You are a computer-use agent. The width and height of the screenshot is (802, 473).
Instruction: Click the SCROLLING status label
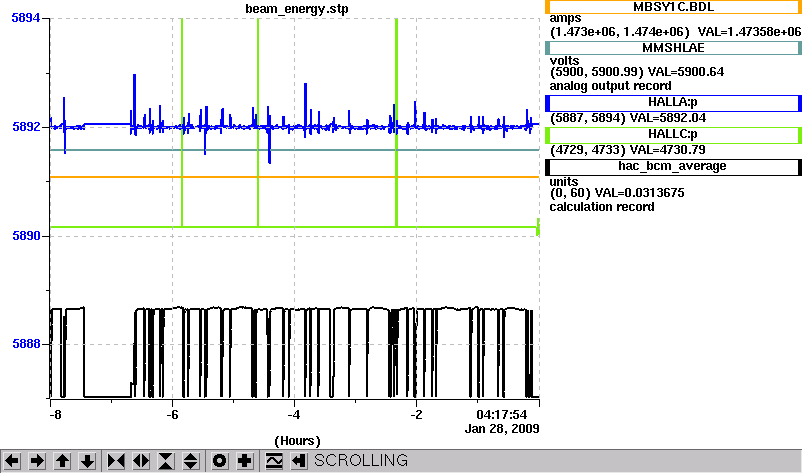pos(361,461)
